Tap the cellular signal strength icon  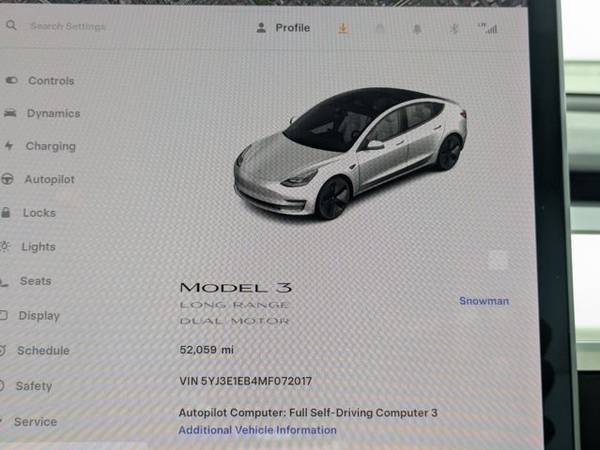[x=488, y=28]
